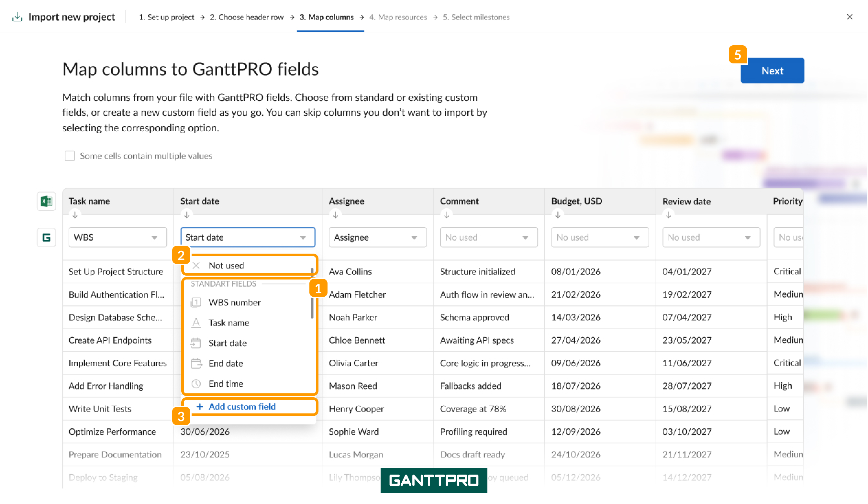Image resolution: width=868 pixels, height=504 pixels.
Task: Open the No used dropdown under Budget, USD
Action: 600,237
